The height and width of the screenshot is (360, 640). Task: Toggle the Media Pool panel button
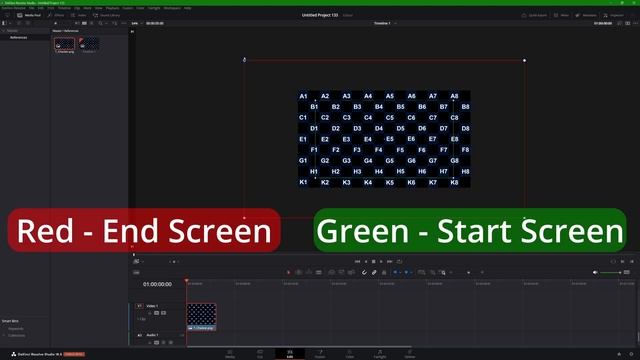click(x=29, y=15)
